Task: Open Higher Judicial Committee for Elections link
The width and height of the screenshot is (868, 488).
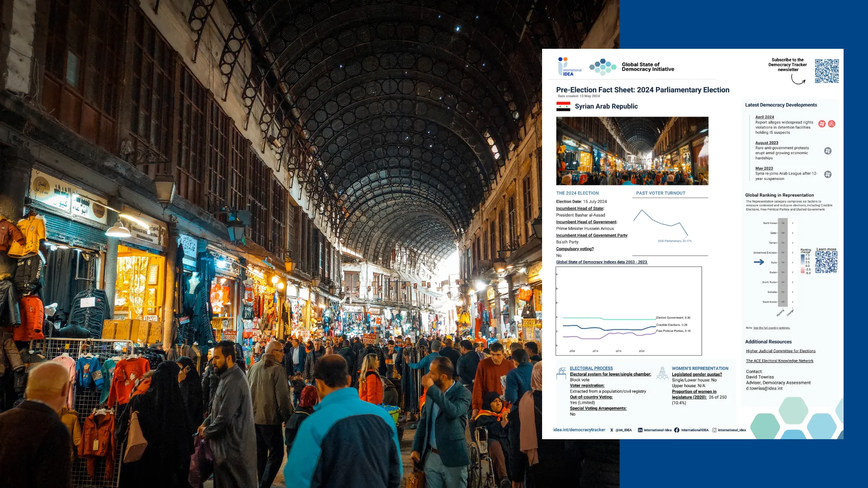Action: [781, 351]
